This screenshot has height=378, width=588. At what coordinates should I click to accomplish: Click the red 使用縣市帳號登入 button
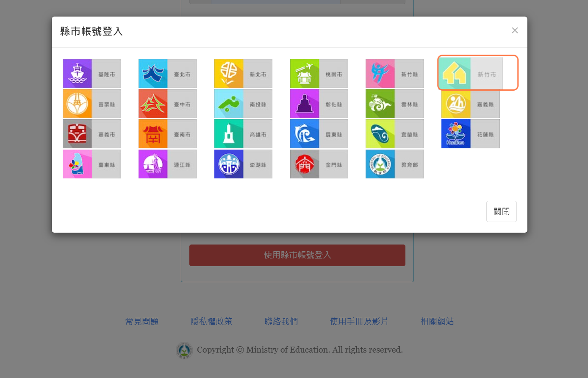click(x=297, y=255)
